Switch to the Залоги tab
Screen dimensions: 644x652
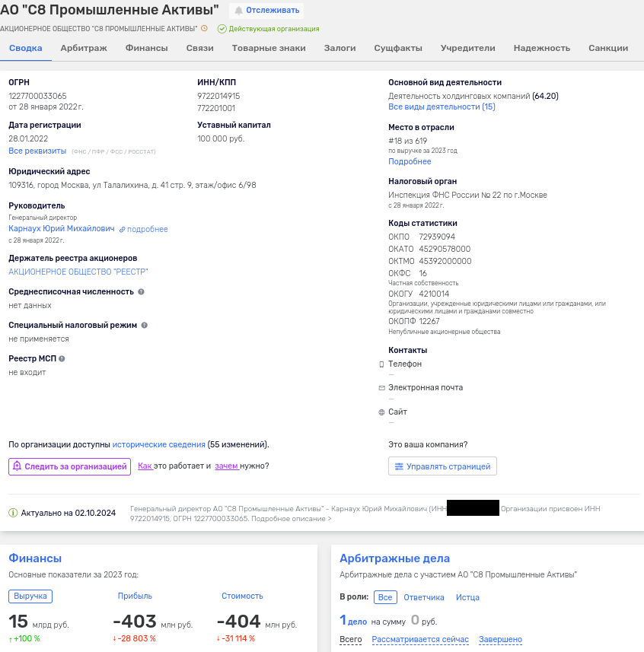click(x=340, y=48)
